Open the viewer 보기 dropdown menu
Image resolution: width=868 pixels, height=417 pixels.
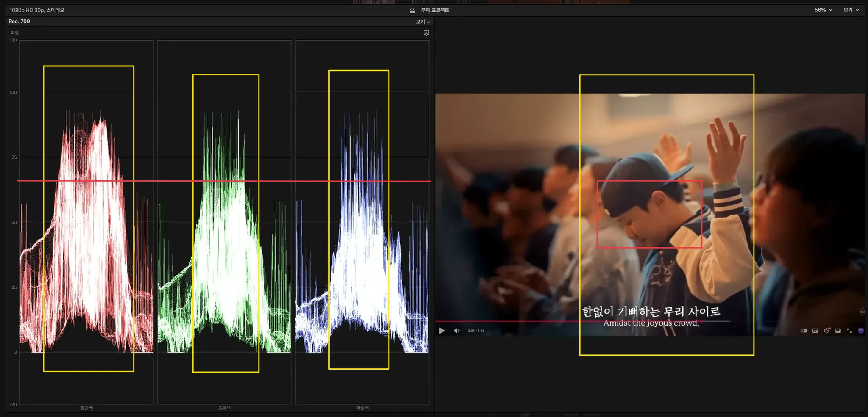(x=851, y=10)
